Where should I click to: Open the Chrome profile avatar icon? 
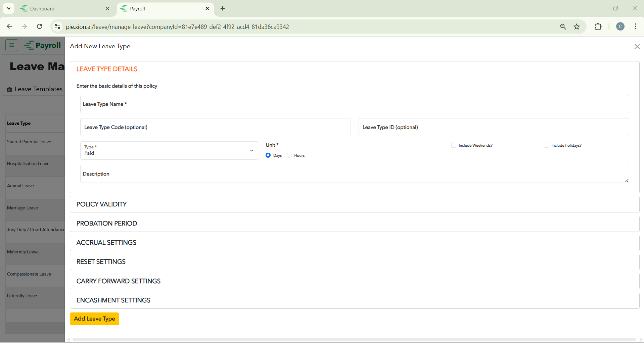[620, 27]
